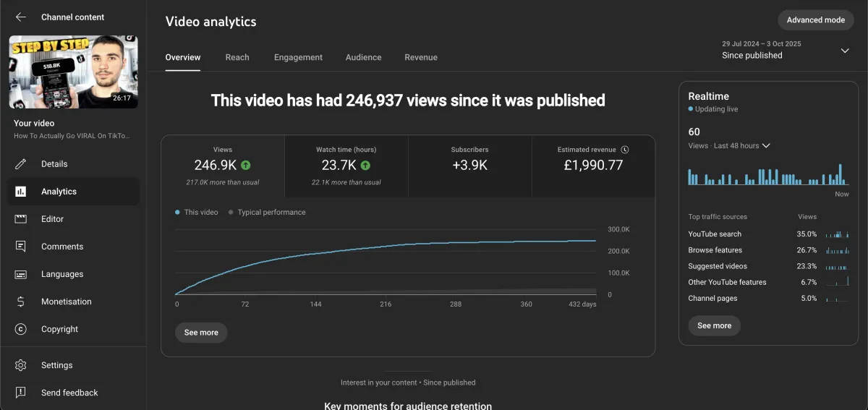This screenshot has width=868, height=410.
Task: Click the Details pencil icon
Action: [21, 164]
